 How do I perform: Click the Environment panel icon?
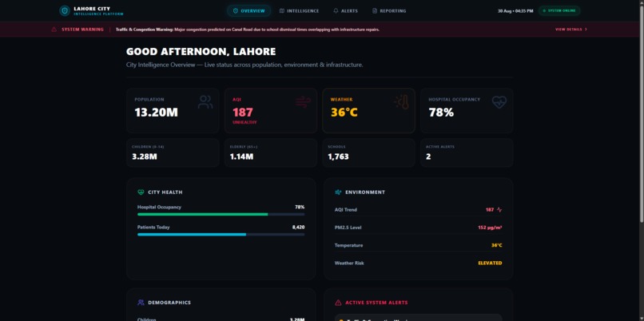pyautogui.click(x=338, y=192)
